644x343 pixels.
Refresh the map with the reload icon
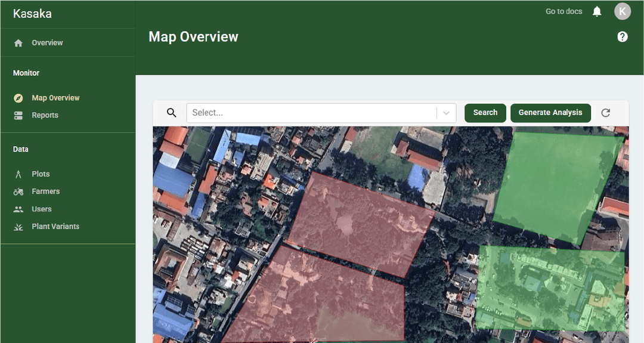click(606, 113)
